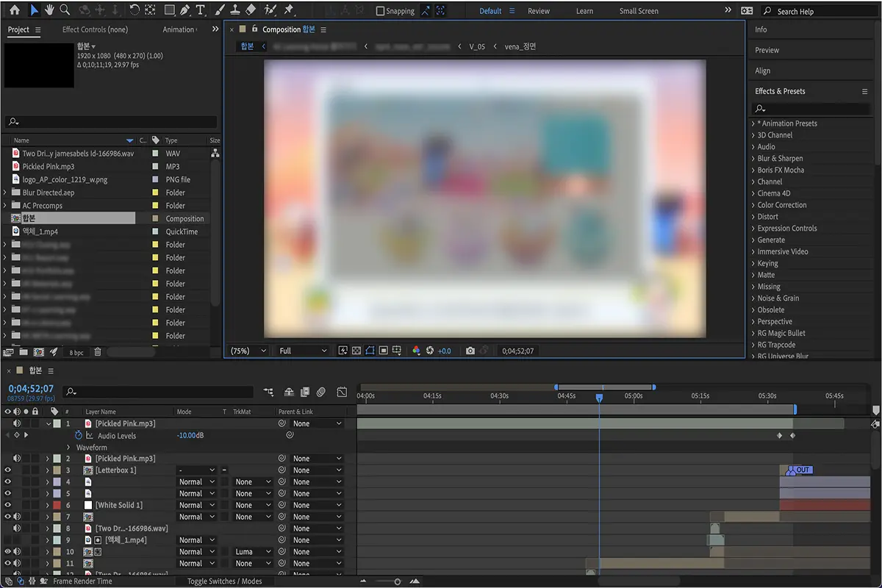Click the Audio Levels stopwatch icon

(x=79, y=436)
